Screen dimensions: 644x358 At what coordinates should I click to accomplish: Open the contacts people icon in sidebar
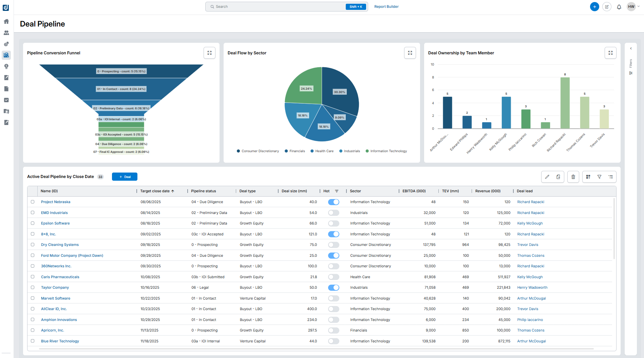(6, 33)
